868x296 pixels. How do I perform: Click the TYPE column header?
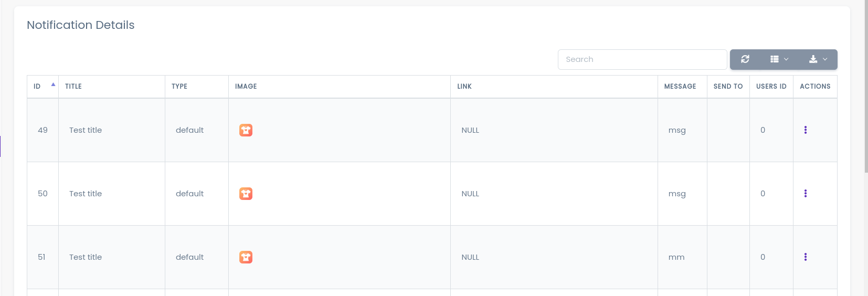click(179, 87)
